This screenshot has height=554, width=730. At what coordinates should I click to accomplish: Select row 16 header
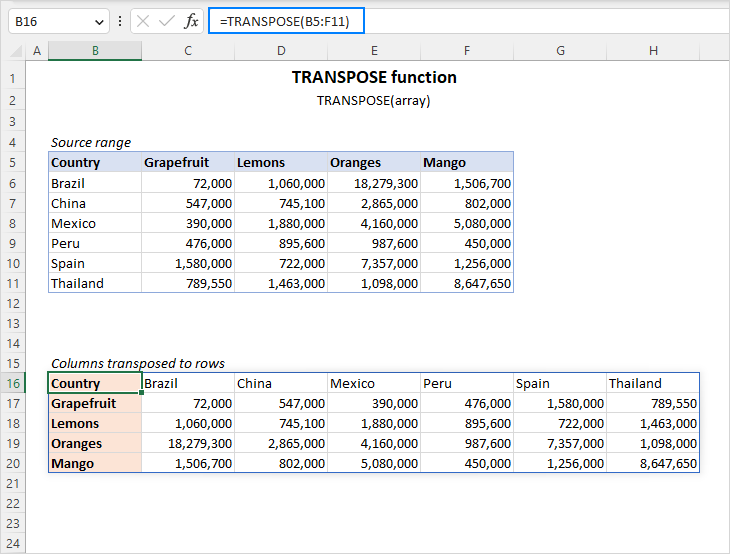[x=14, y=383]
